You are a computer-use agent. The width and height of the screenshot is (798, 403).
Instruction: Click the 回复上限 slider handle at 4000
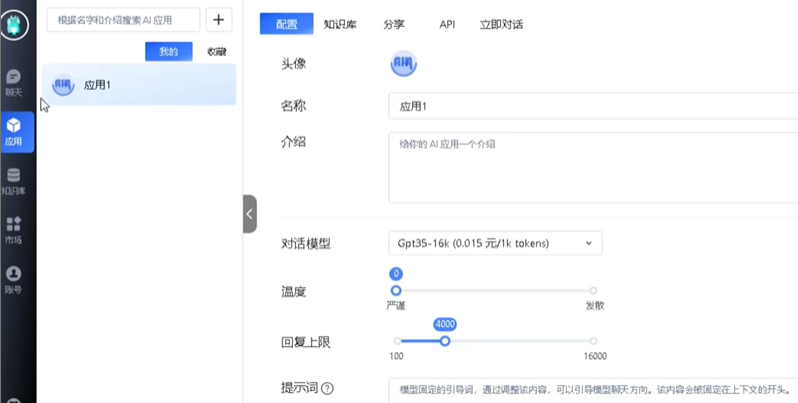coord(445,341)
